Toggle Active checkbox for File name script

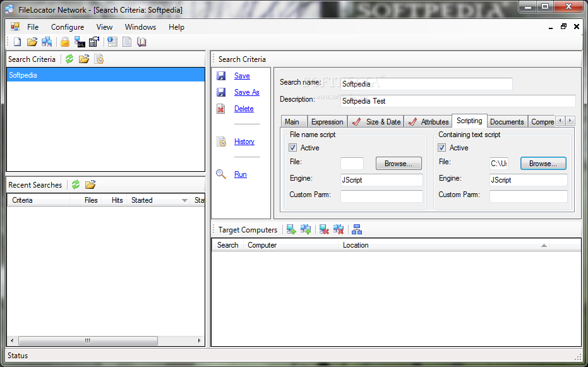click(292, 148)
